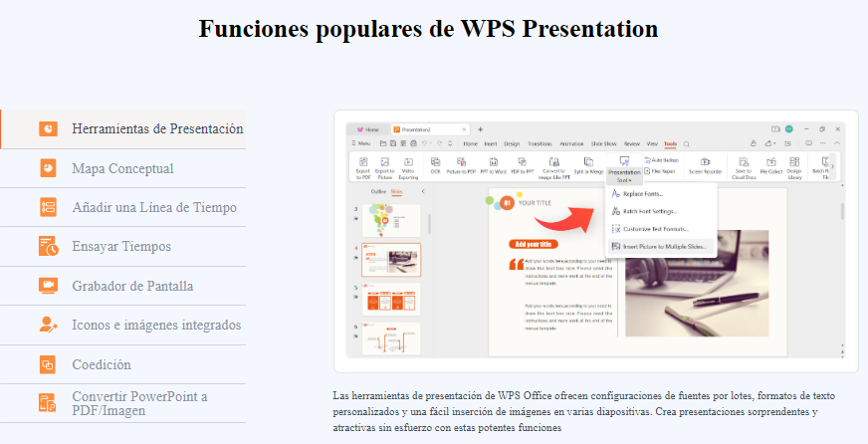Click the Save quick-access icon
The height and width of the screenshot is (444, 868).
click(x=393, y=143)
